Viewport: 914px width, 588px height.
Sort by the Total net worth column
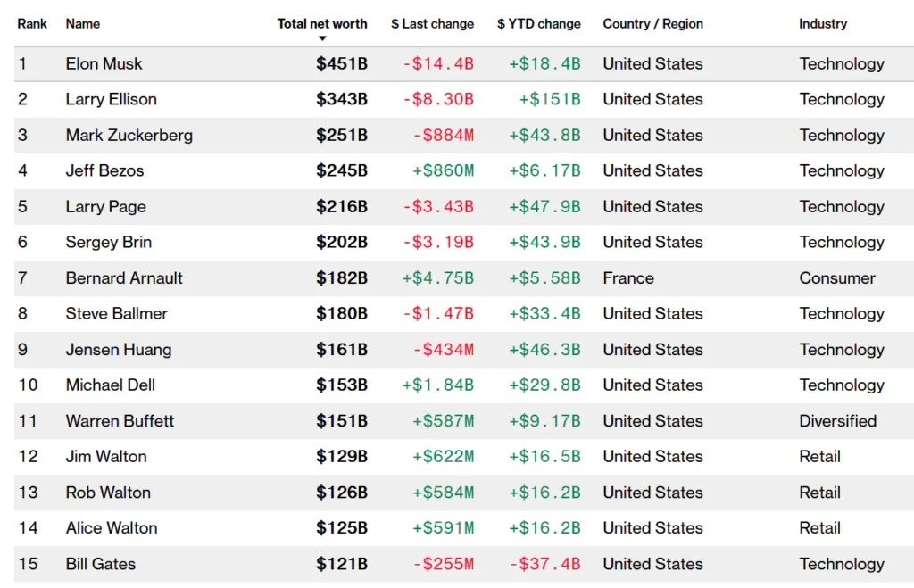pos(322,23)
